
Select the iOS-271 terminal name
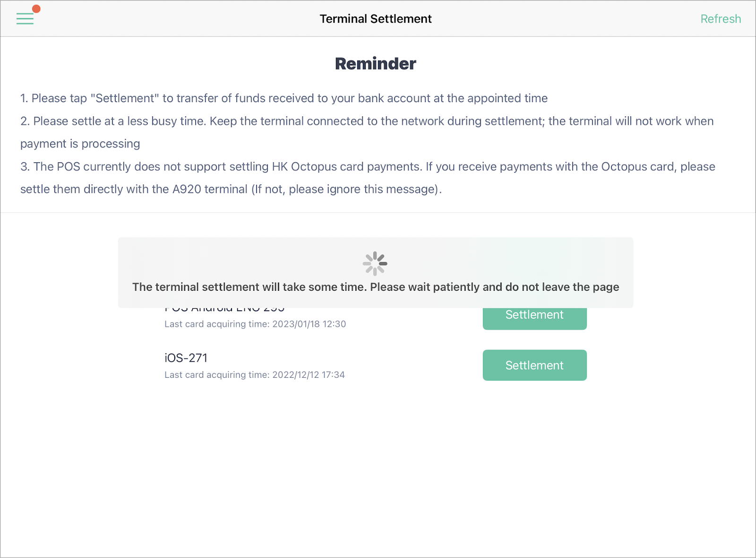point(186,358)
